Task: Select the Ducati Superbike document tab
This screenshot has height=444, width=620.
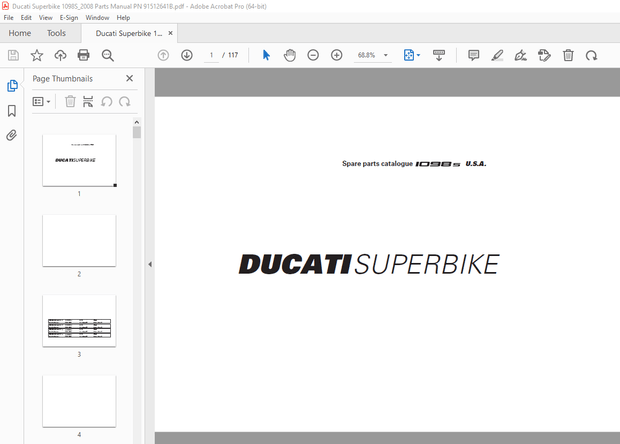Action: click(x=129, y=34)
